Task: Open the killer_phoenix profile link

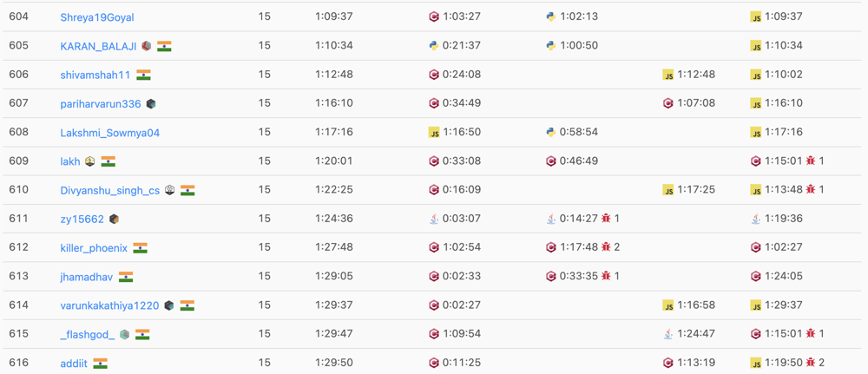Action: click(94, 248)
